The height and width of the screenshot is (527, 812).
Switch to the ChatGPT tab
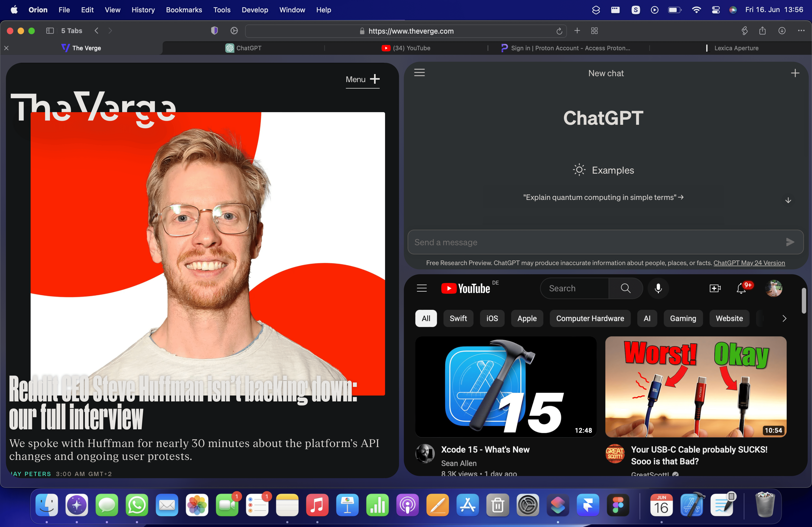coord(243,48)
